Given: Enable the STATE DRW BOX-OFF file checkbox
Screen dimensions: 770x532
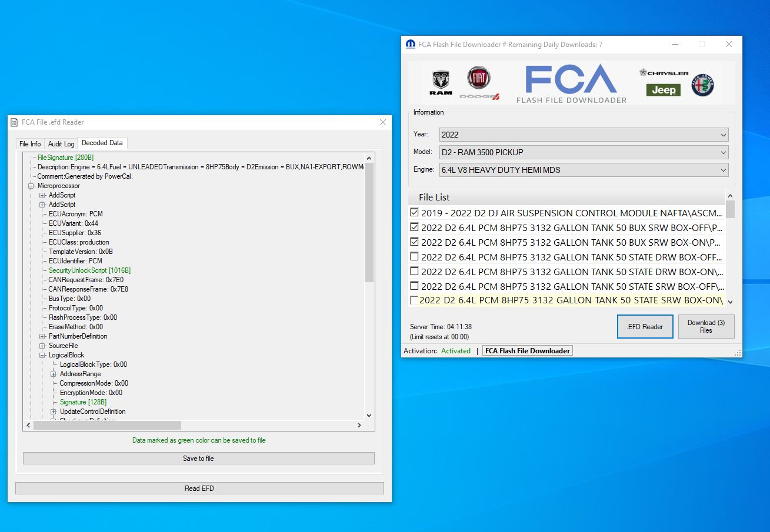Looking at the screenshot, I should click(x=415, y=257).
